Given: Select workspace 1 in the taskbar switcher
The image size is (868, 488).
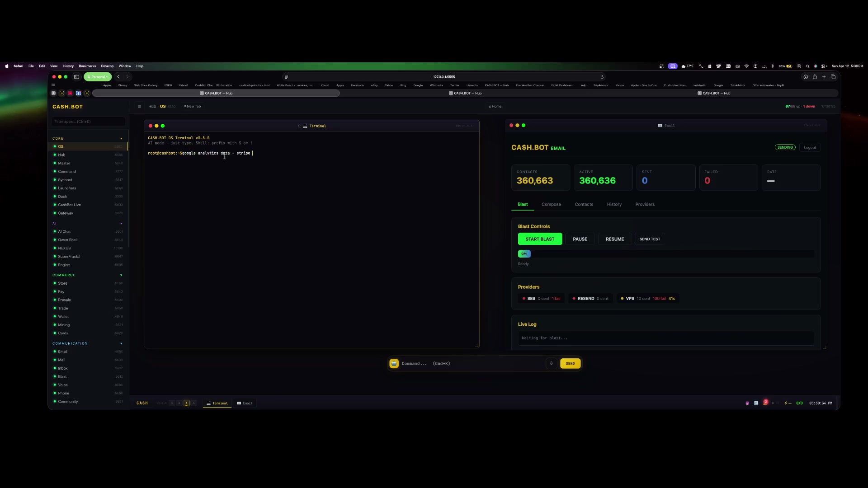Looking at the screenshot, I should (x=171, y=403).
